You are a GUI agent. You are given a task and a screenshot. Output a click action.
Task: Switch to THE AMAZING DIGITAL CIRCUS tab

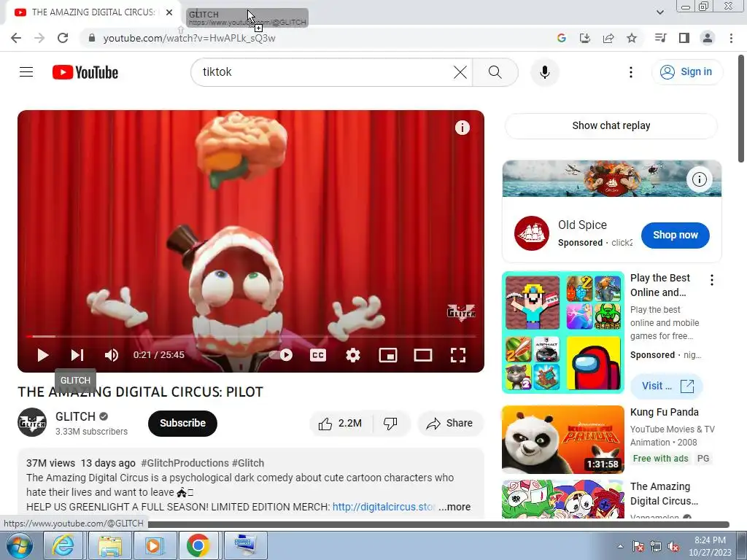93,12
